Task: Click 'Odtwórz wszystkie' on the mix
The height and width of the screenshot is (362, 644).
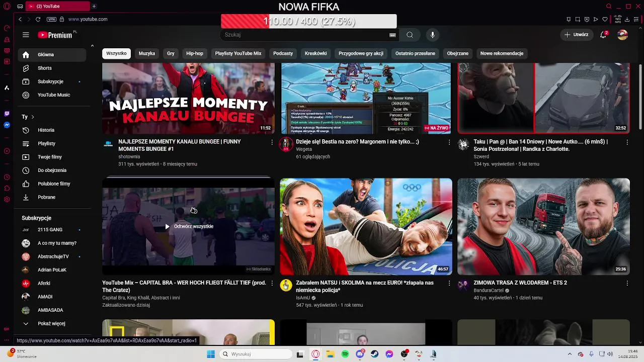Action: 189,226
